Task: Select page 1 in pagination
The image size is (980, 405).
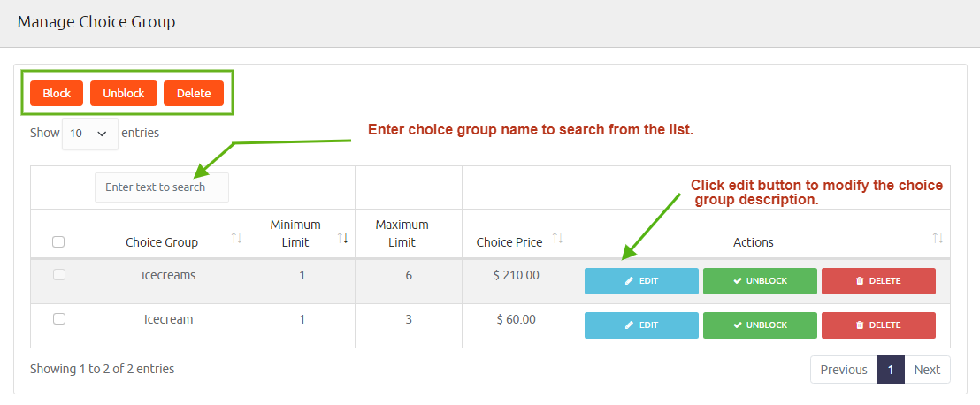Action: (891, 370)
